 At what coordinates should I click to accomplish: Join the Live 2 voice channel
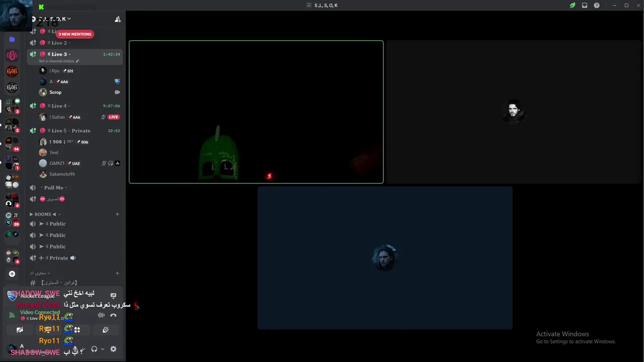[x=74, y=43]
